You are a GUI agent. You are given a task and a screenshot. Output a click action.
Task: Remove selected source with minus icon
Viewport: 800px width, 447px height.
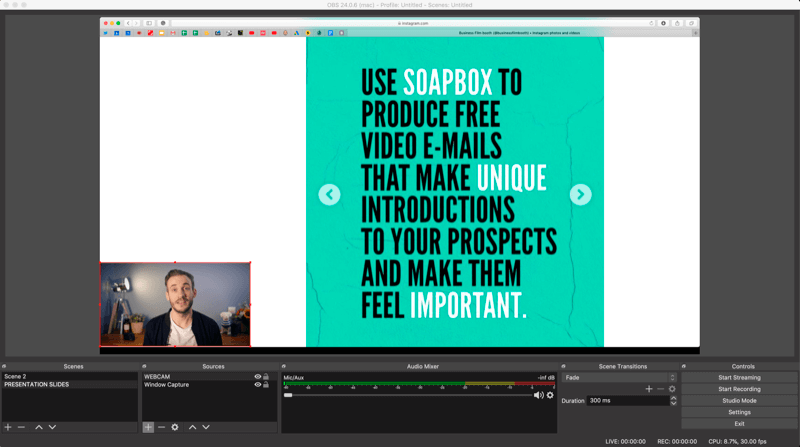161,427
